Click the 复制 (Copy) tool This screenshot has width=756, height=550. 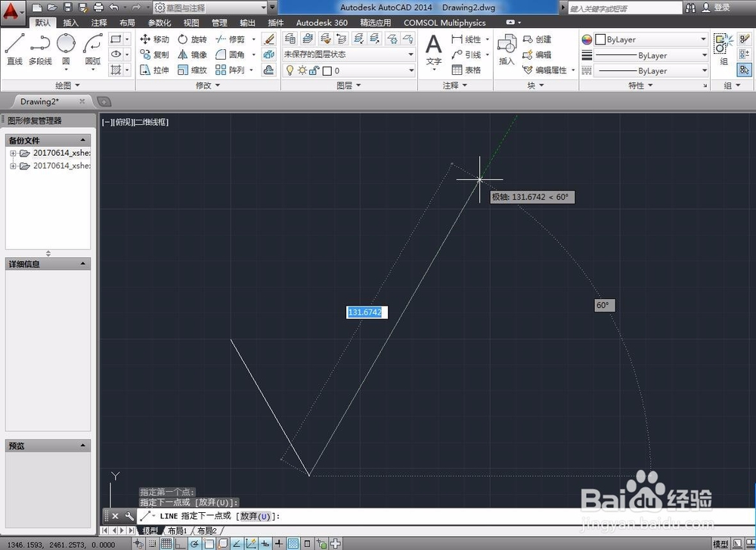(x=155, y=54)
